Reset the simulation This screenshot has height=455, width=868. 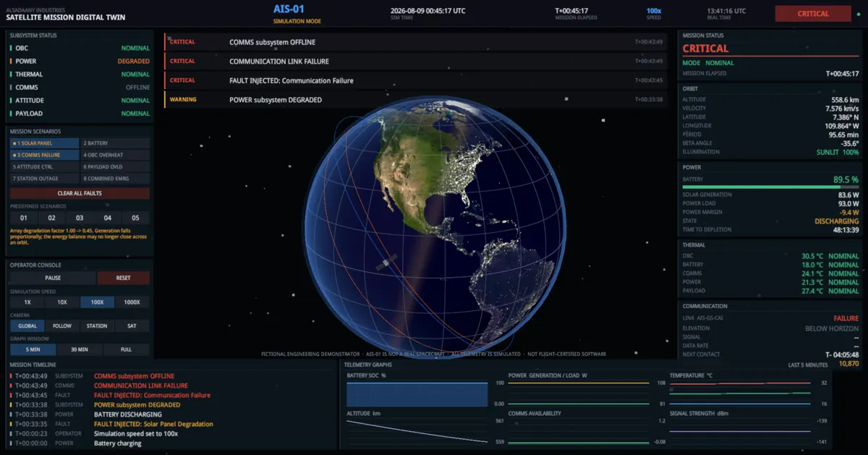click(124, 278)
